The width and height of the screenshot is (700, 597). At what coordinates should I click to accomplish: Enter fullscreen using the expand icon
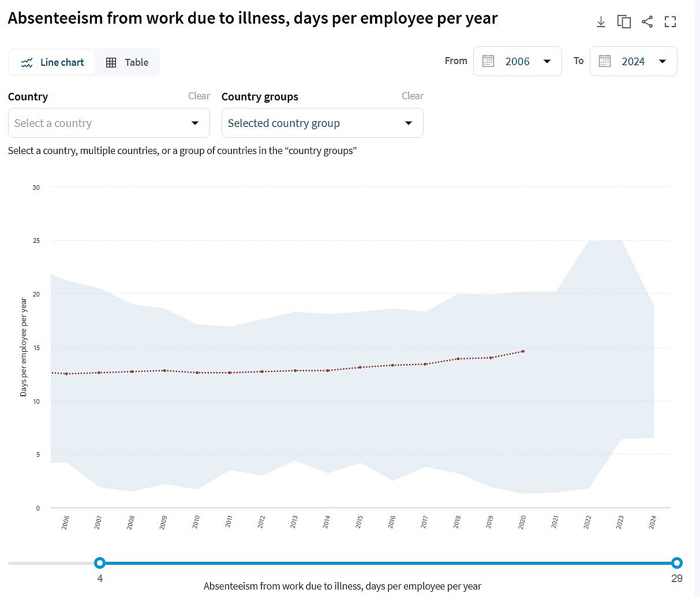[x=670, y=21]
